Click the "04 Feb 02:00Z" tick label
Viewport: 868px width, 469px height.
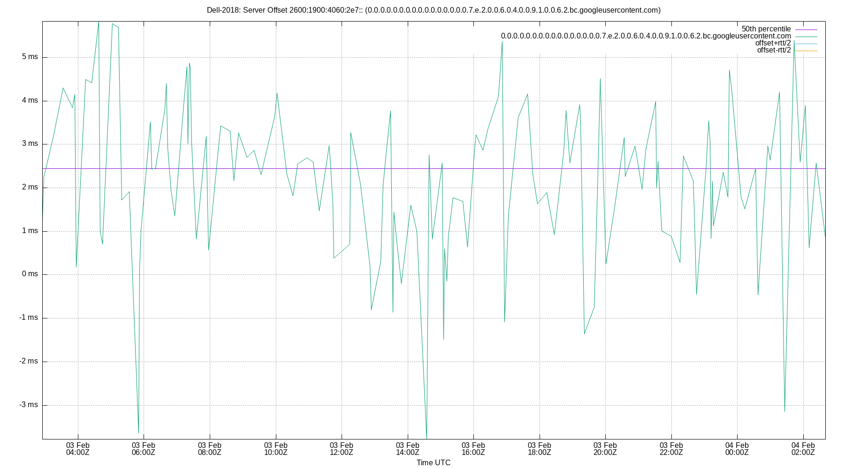804,448
